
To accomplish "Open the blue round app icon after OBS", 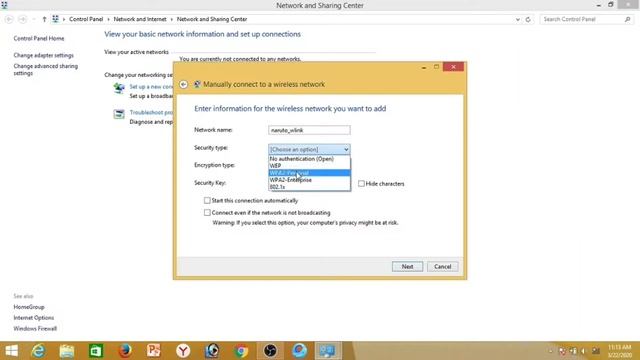I will 299,351.
